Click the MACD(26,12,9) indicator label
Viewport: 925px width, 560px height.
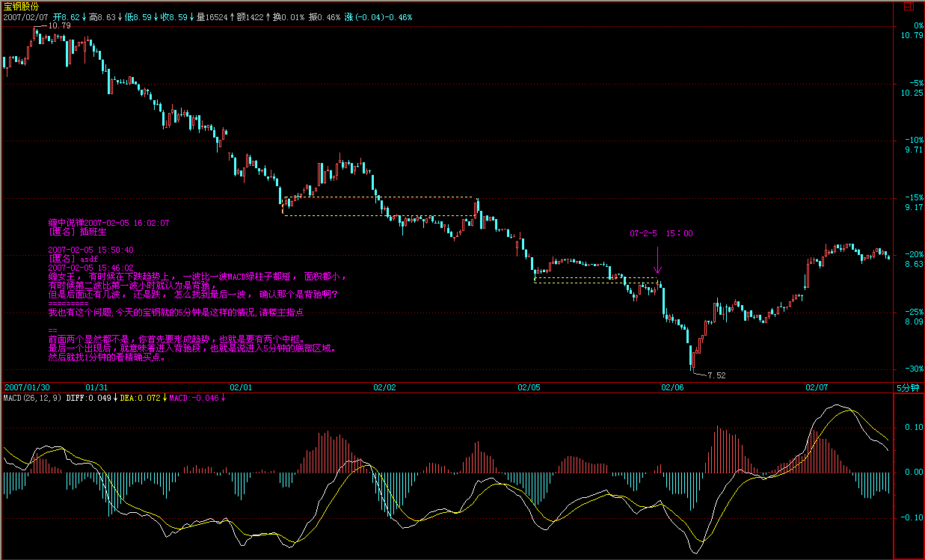(x=32, y=398)
